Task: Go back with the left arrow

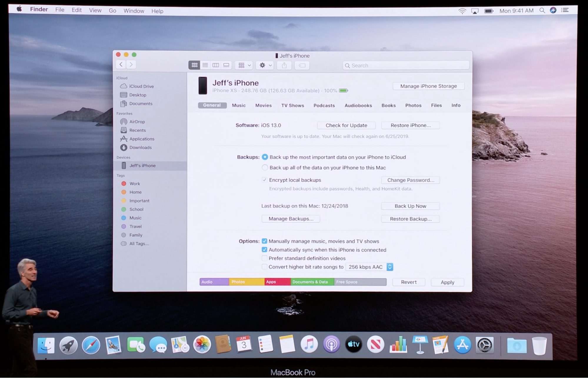Action: coord(121,64)
